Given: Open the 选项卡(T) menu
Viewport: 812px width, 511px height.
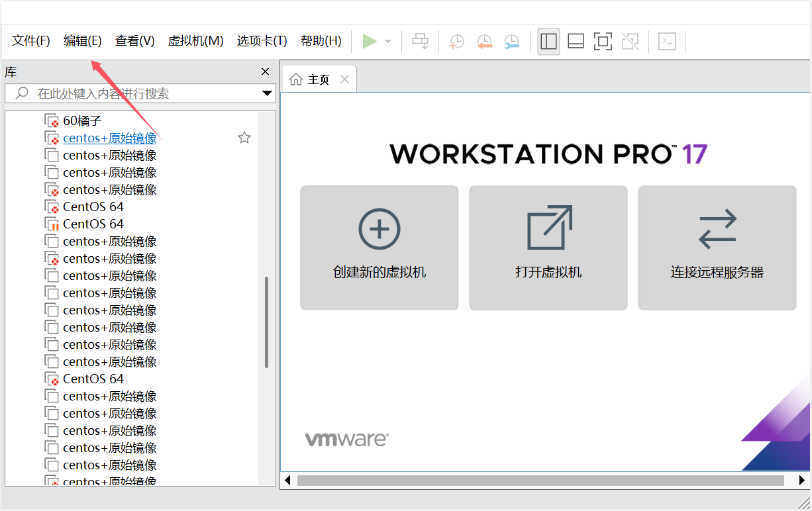Looking at the screenshot, I should pyautogui.click(x=262, y=41).
